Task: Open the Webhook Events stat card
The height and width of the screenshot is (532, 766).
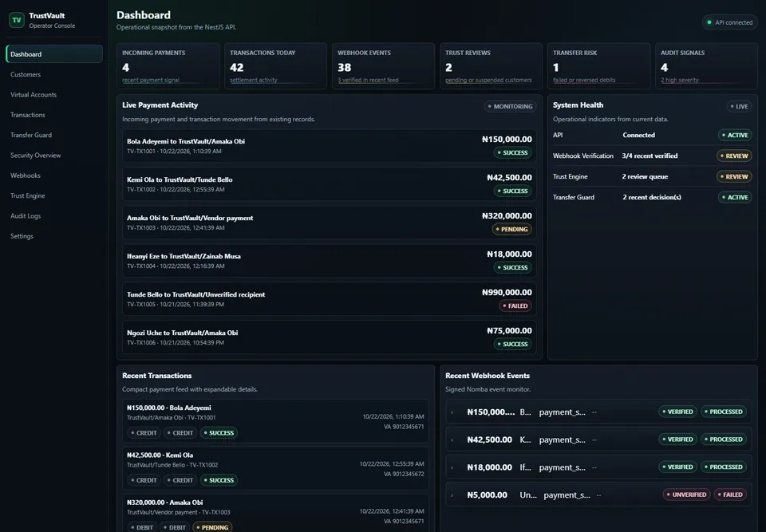Action: (384, 66)
